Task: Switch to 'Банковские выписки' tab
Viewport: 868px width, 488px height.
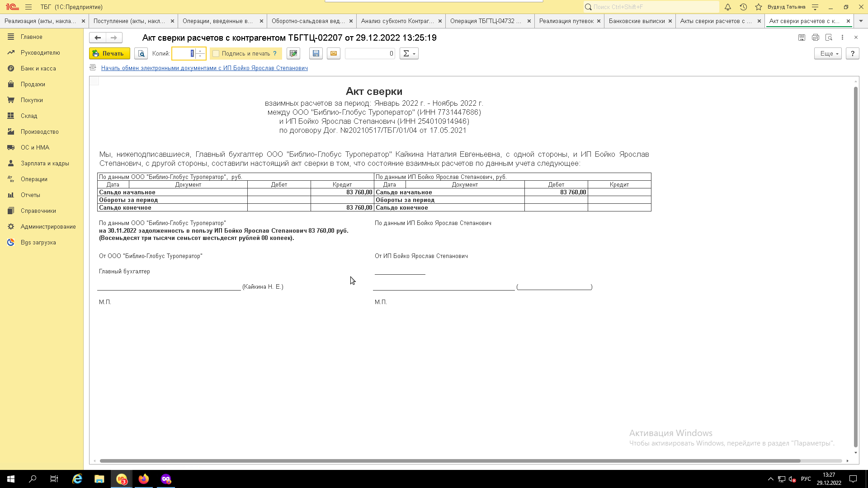Action: click(636, 21)
